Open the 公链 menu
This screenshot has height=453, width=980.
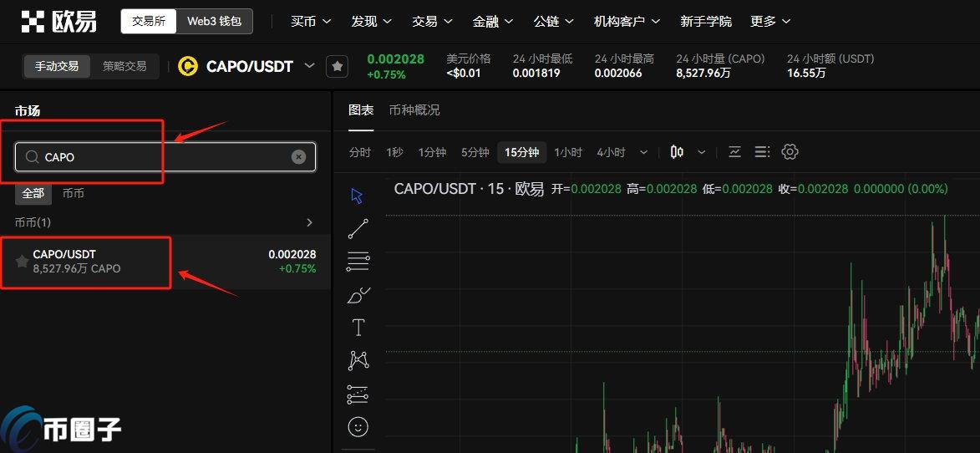coord(553,21)
